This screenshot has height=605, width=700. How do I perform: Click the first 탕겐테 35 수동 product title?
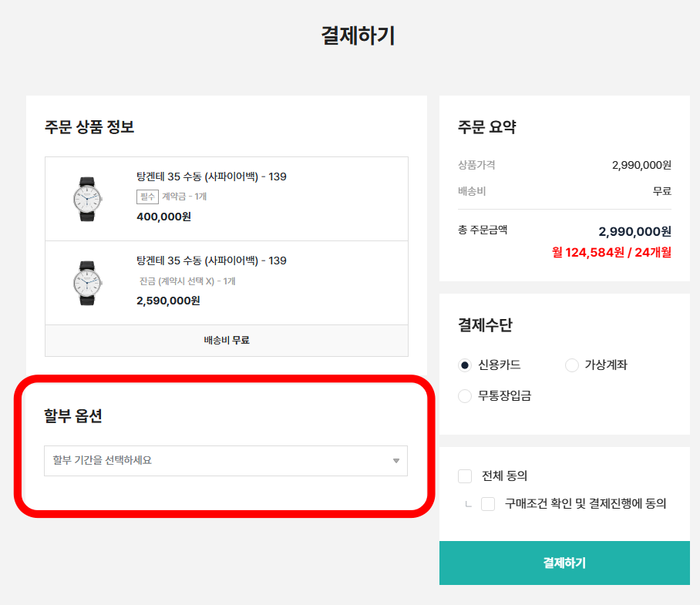pos(211,177)
